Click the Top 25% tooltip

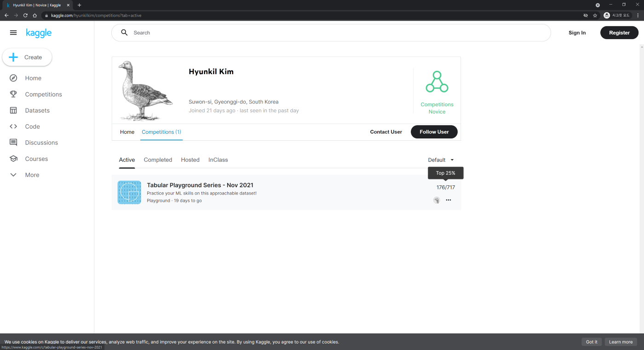tap(446, 173)
